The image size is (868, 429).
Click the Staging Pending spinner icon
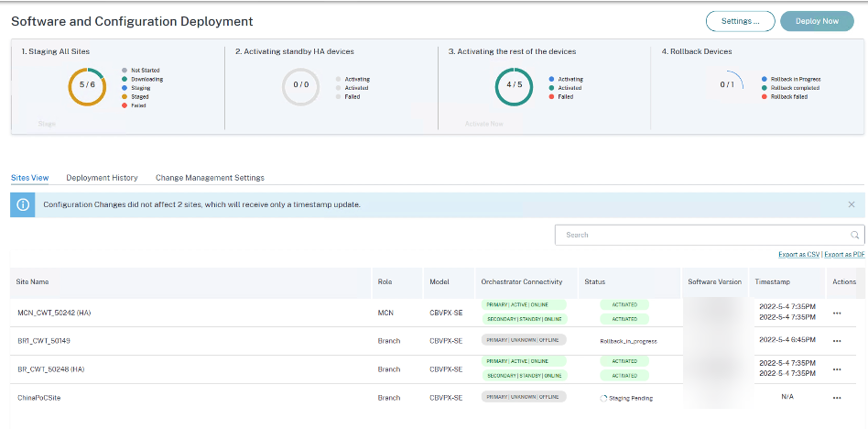(x=603, y=398)
